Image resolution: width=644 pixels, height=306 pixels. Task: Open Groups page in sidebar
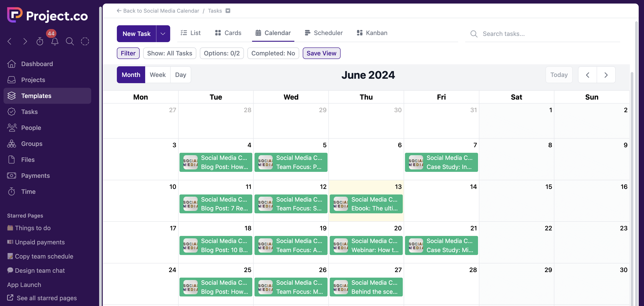tap(31, 144)
